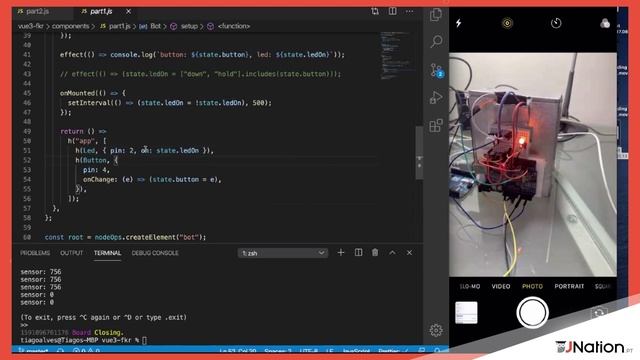Open the OUTPUT panel tab
The height and width of the screenshot is (360, 640).
[71, 253]
